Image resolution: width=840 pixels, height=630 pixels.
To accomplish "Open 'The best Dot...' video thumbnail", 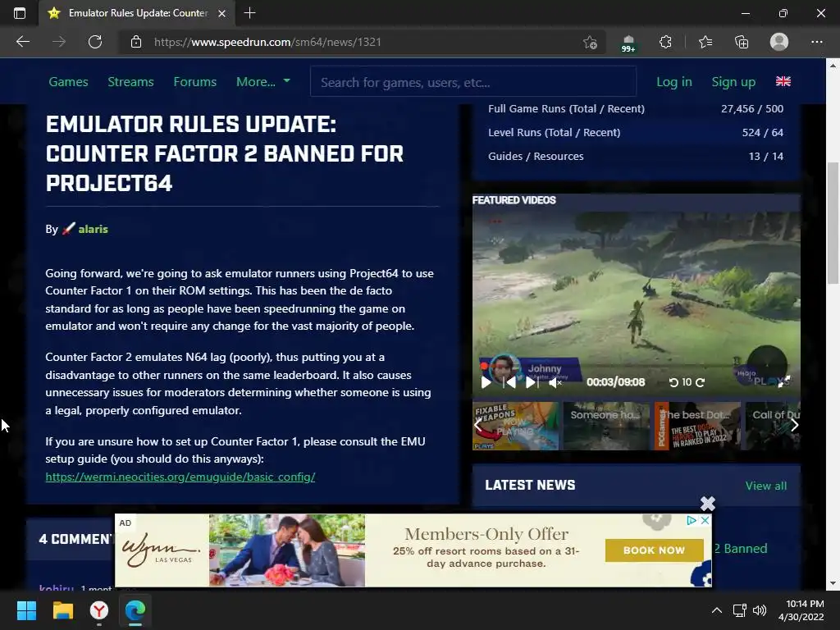I will click(x=697, y=426).
